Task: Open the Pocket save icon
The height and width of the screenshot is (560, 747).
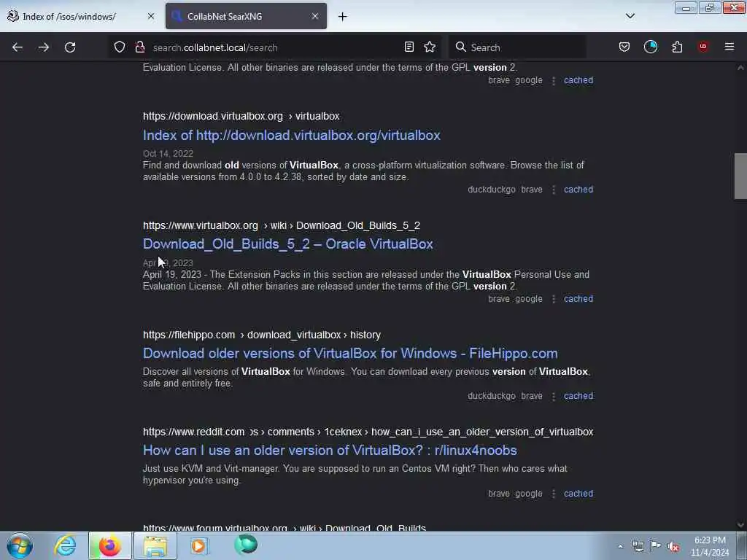Action: [624, 47]
